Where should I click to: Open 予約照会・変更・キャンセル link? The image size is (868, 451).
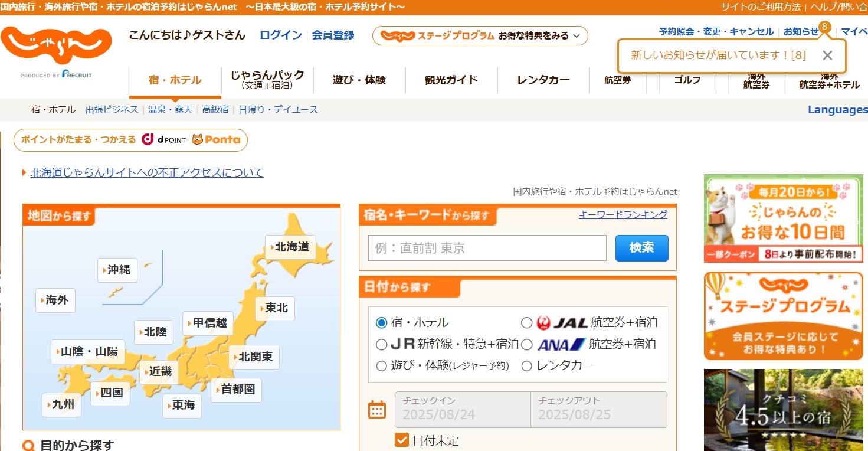click(716, 32)
